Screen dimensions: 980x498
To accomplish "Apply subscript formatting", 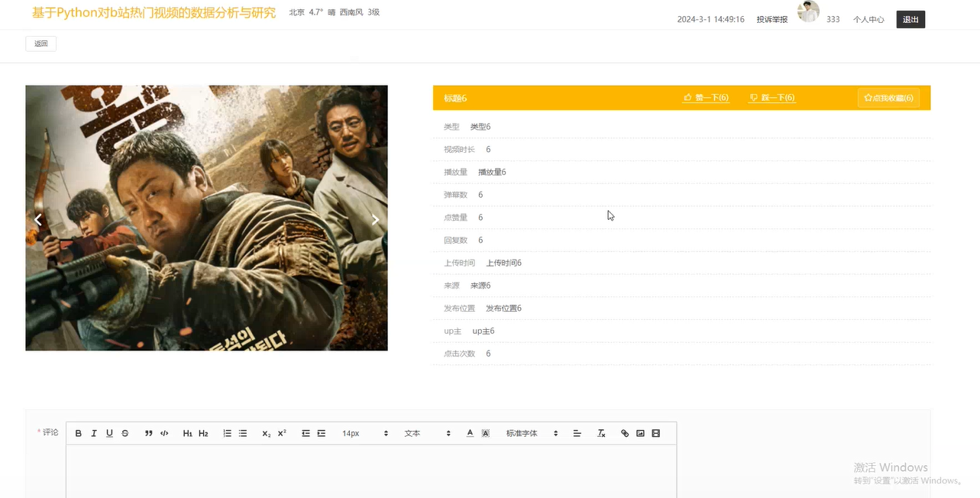I will click(266, 433).
